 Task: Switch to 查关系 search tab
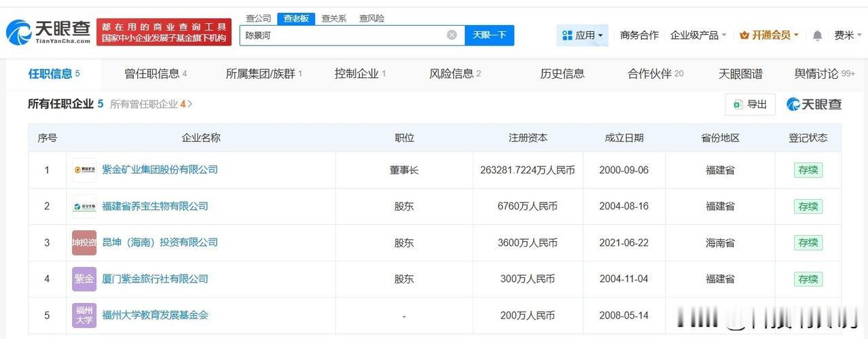[333, 18]
